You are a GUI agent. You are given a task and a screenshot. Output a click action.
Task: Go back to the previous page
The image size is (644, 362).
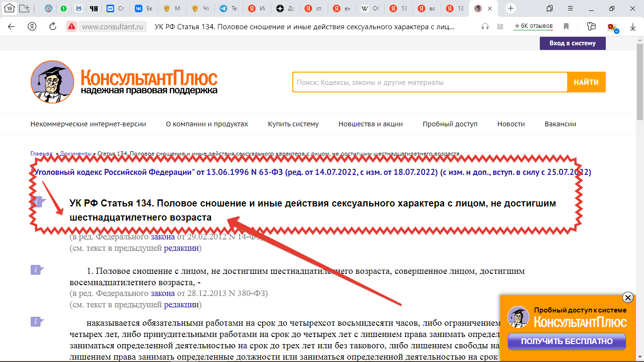click(x=11, y=27)
